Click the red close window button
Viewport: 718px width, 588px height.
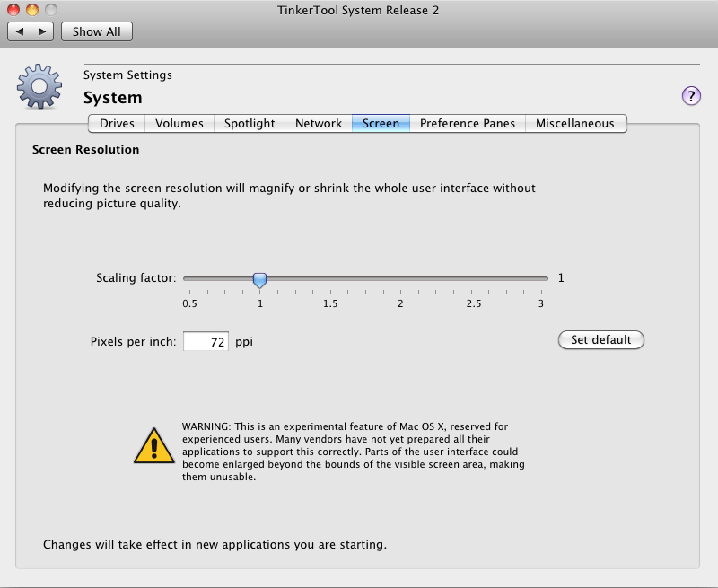pyautogui.click(x=13, y=9)
